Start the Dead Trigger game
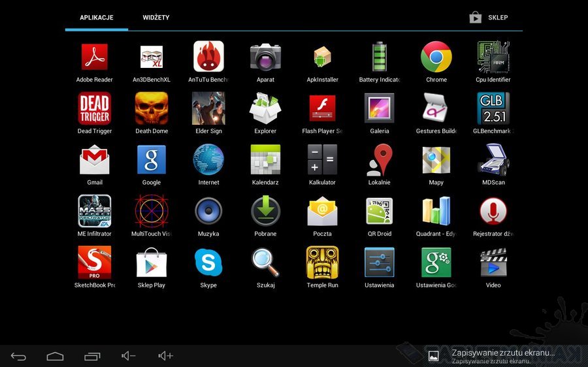Screen dimensions: 588x367 point(95,108)
